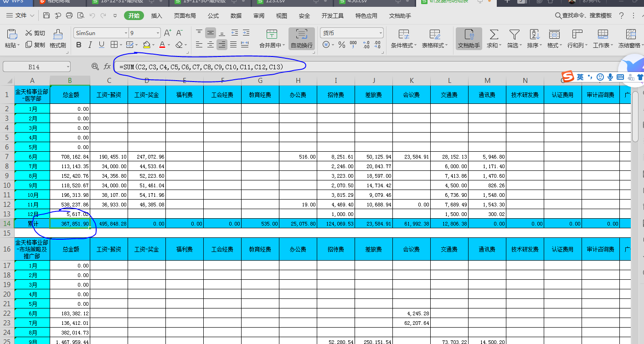
Task: Increase font size with A+ icon
Action: (167, 33)
